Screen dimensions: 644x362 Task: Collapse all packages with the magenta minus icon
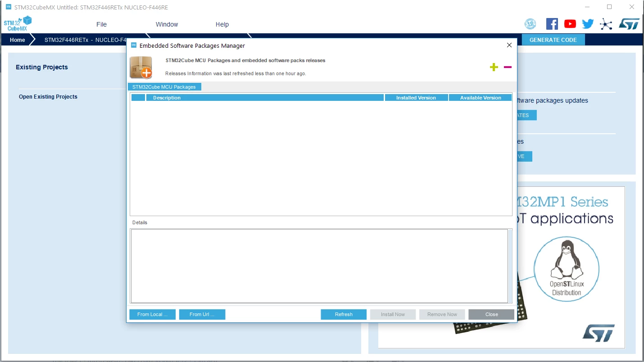coord(508,67)
